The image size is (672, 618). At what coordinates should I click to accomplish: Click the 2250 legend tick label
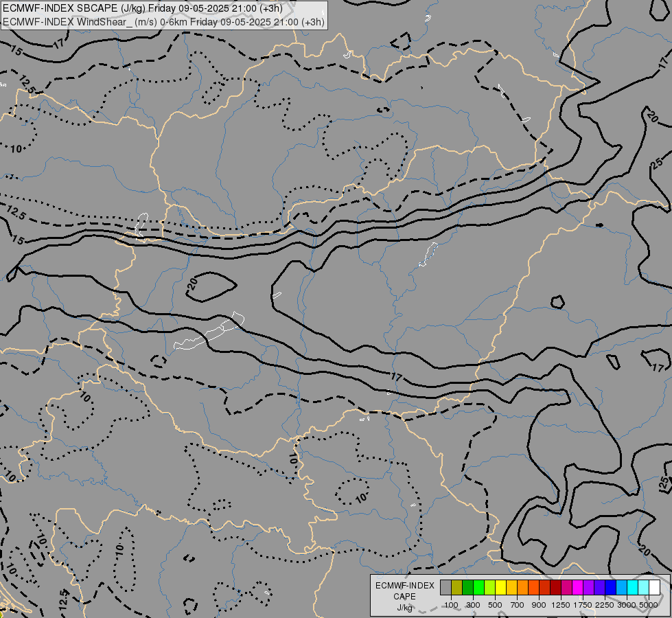click(x=605, y=605)
